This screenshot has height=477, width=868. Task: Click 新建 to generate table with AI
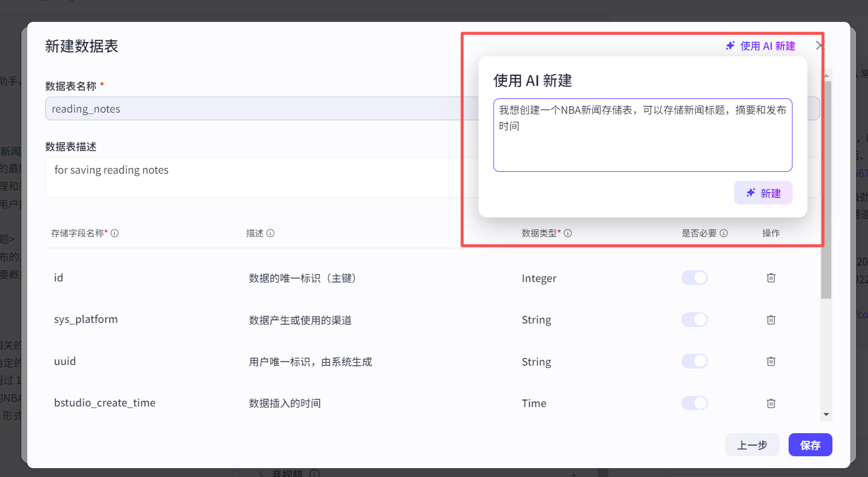point(763,193)
